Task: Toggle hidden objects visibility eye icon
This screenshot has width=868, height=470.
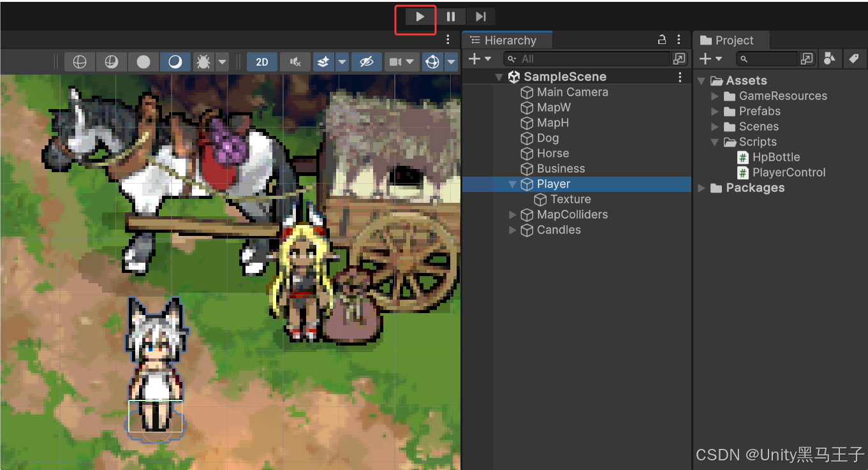Action: click(x=367, y=62)
